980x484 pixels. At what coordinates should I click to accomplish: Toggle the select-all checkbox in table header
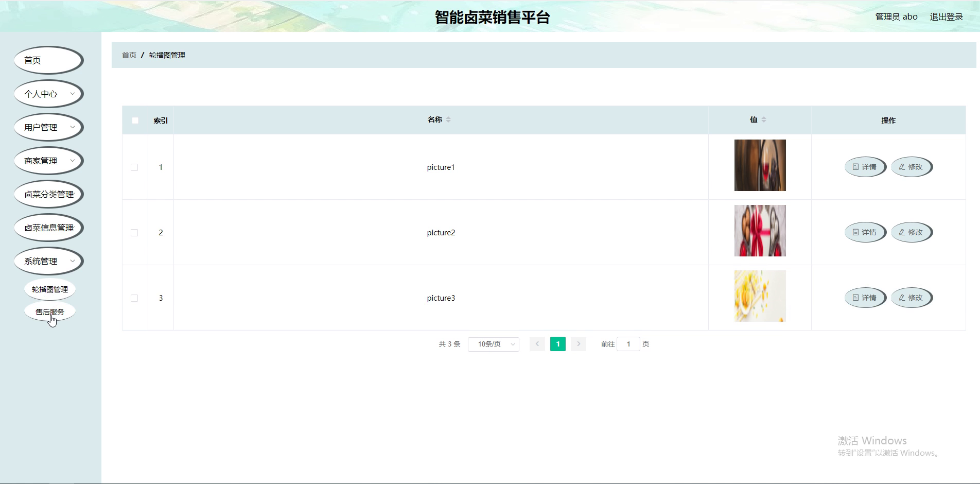[135, 120]
